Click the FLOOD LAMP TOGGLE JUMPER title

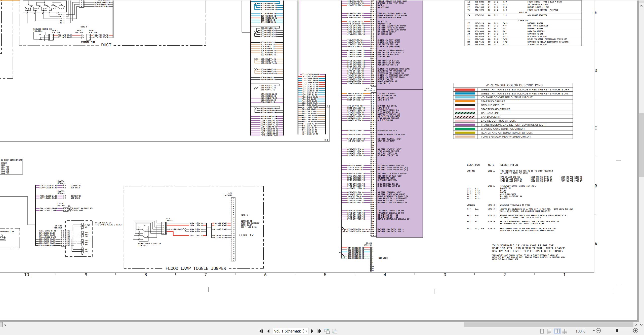point(196,268)
